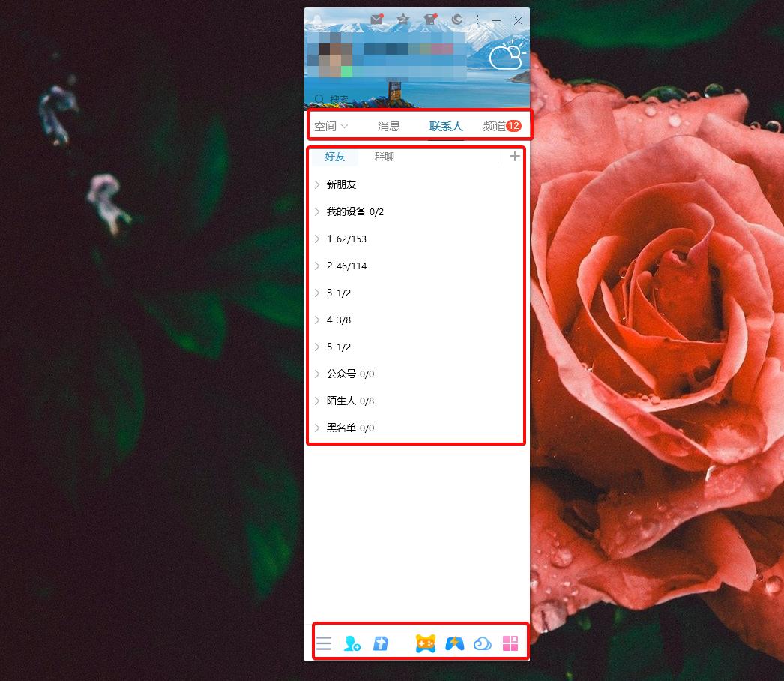Open the favorites star icon

tap(403, 20)
